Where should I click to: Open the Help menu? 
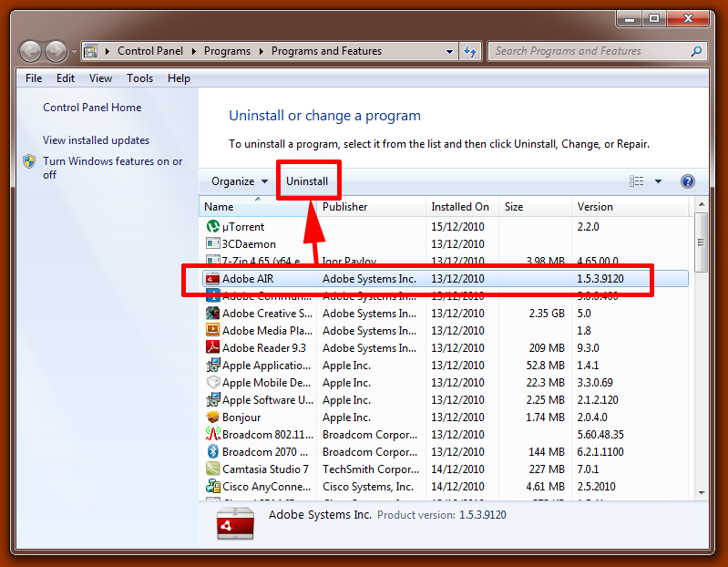[x=179, y=78]
